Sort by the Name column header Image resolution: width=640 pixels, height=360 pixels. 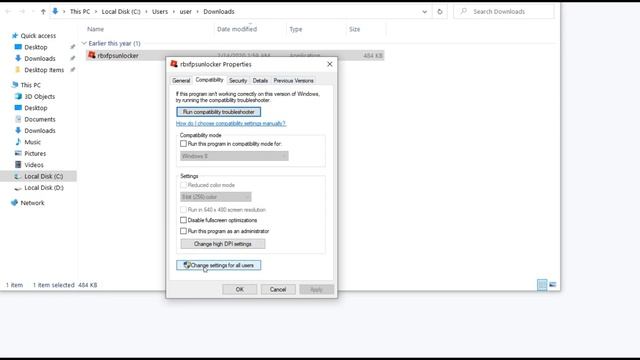click(x=95, y=29)
